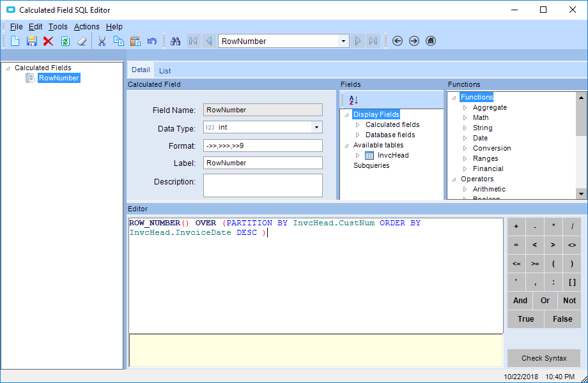Click the Clear eraser icon
The image size is (588, 383).
(x=82, y=41)
